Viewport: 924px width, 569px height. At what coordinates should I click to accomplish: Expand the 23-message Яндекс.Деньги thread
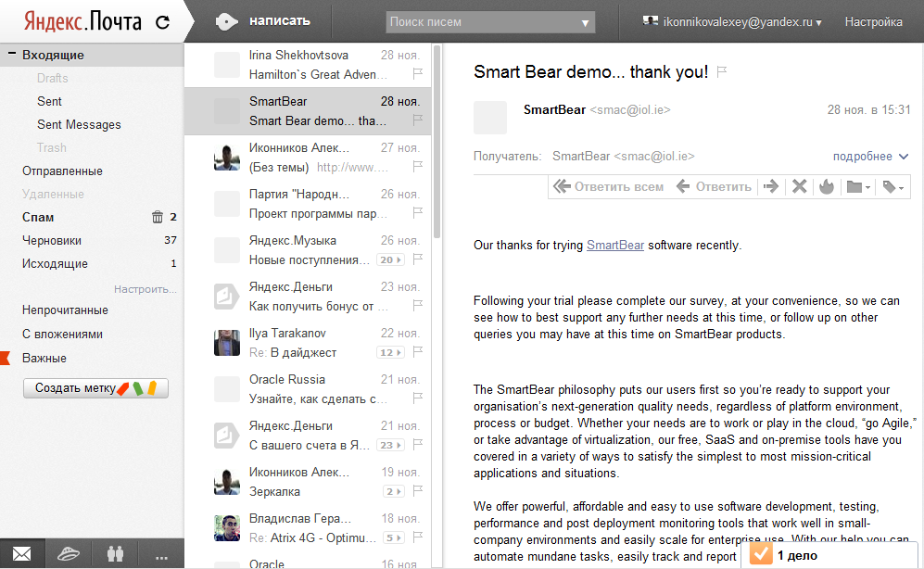390,446
